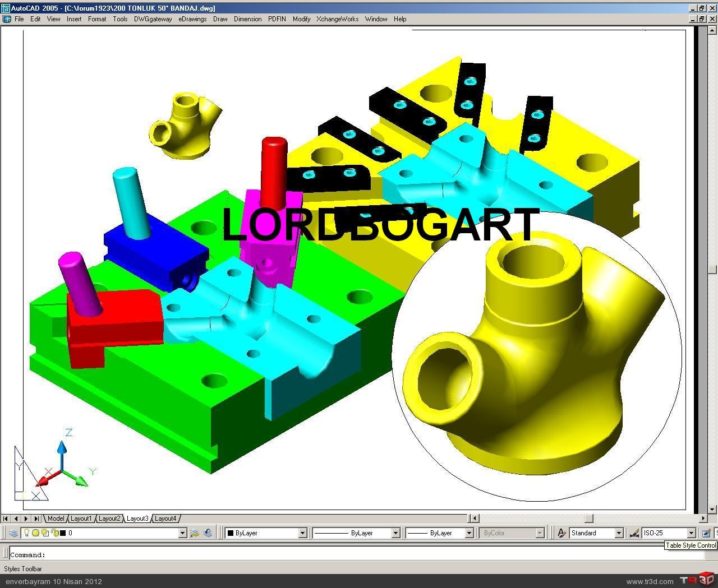Open the eDrawings menu

pos(193,19)
